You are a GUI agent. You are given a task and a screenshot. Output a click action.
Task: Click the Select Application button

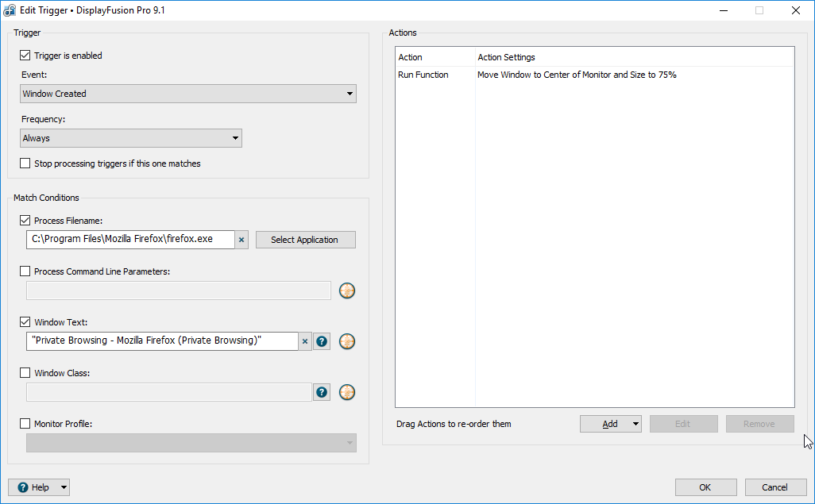(305, 240)
